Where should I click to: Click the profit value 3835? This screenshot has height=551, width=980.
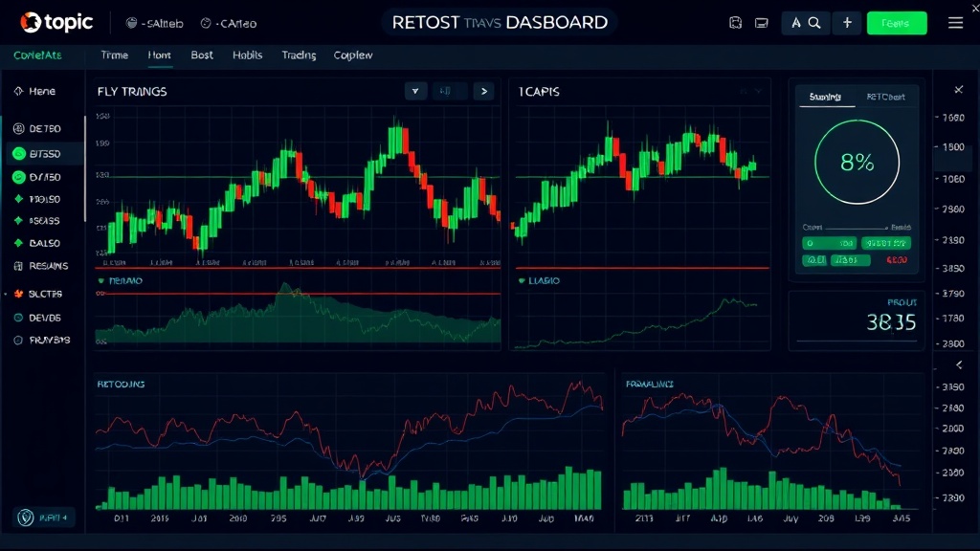click(891, 322)
